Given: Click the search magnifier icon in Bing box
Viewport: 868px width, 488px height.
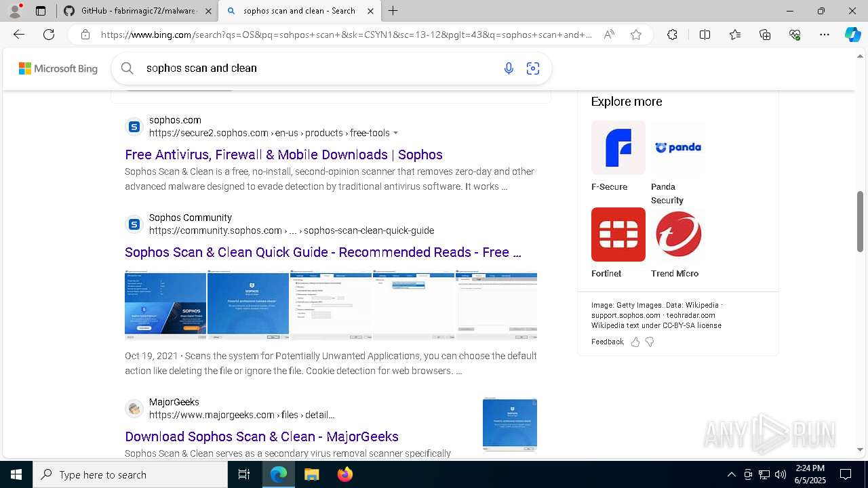Looking at the screenshot, I should pos(127,68).
